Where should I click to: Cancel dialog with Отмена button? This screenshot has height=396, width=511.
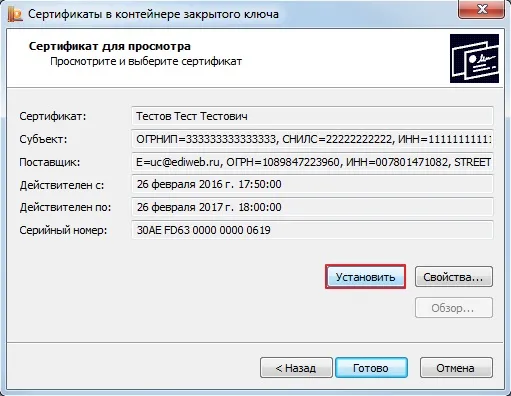456,368
